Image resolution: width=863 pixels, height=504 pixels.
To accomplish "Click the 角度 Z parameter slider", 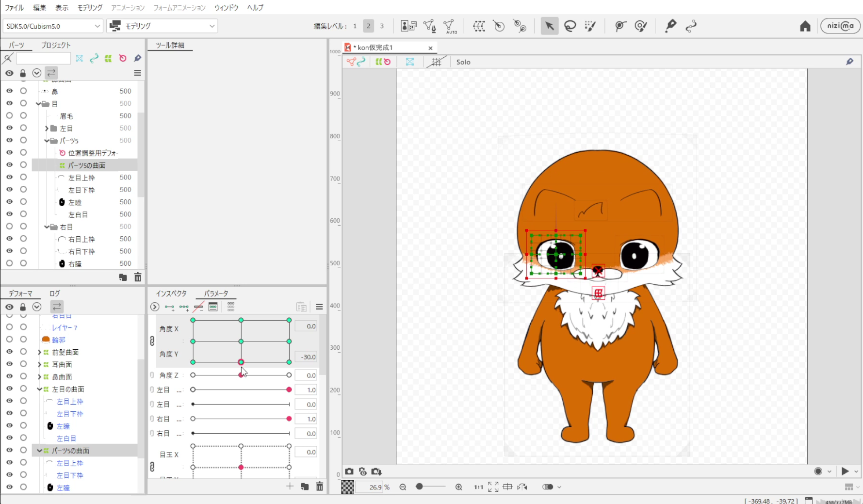I will [x=241, y=375].
